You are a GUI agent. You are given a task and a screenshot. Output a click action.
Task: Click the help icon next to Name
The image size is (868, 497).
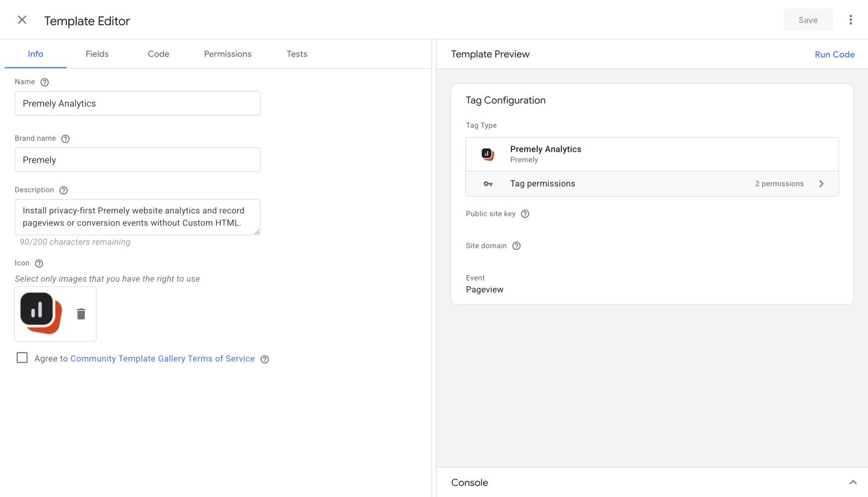(44, 82)
